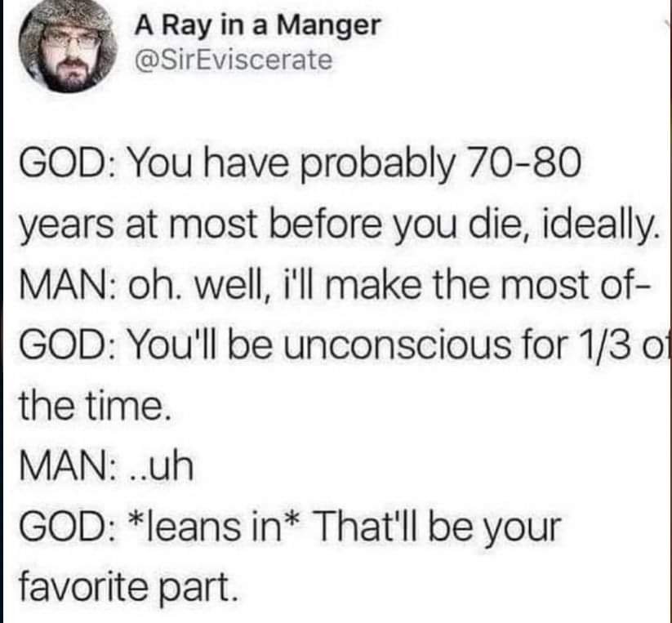Select the text 'oh. well, i'll make the most of–'

389,285
